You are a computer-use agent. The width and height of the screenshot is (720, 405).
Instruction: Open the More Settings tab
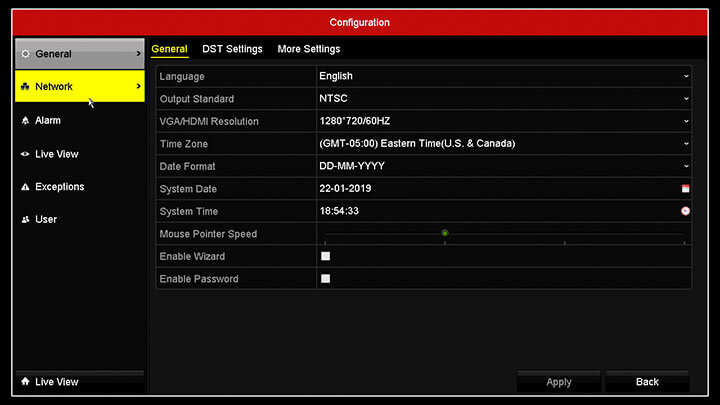(309, 49)
